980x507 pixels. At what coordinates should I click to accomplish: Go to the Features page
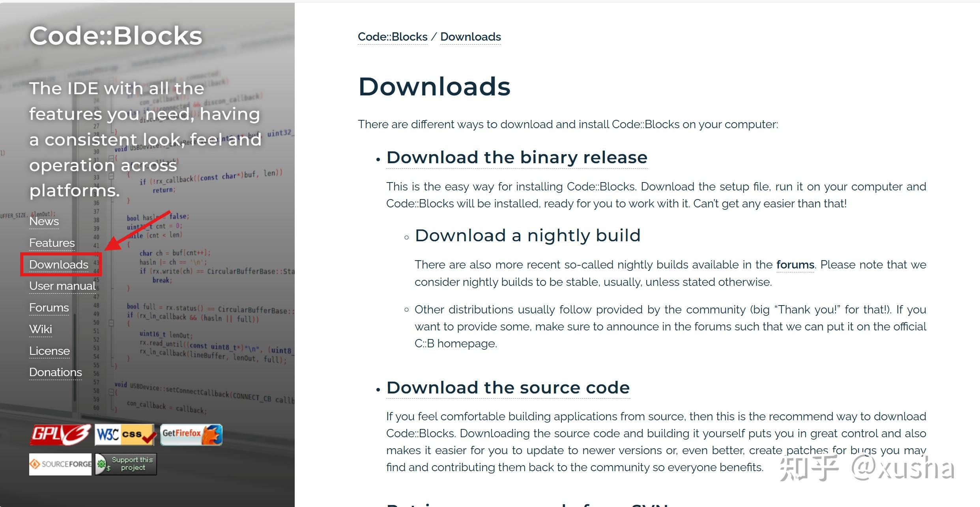(x=52, y=243)
